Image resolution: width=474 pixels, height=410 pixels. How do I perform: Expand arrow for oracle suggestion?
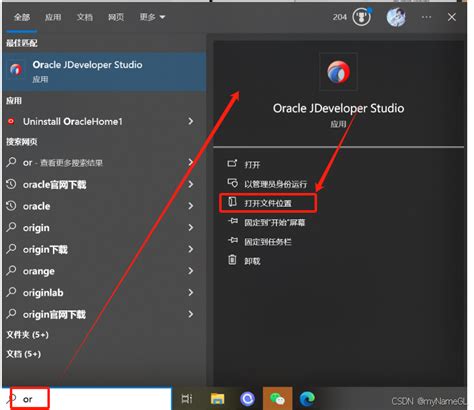(191, 206)
